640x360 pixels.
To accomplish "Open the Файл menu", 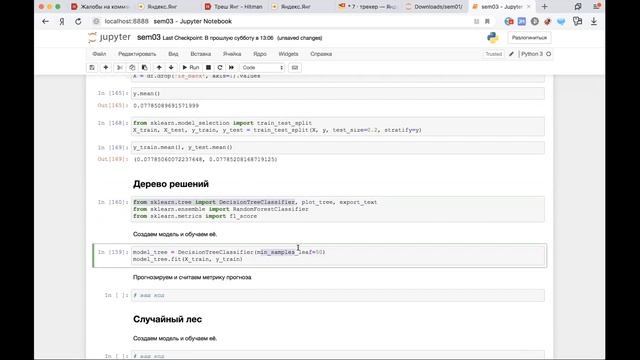I will [99, 54].
